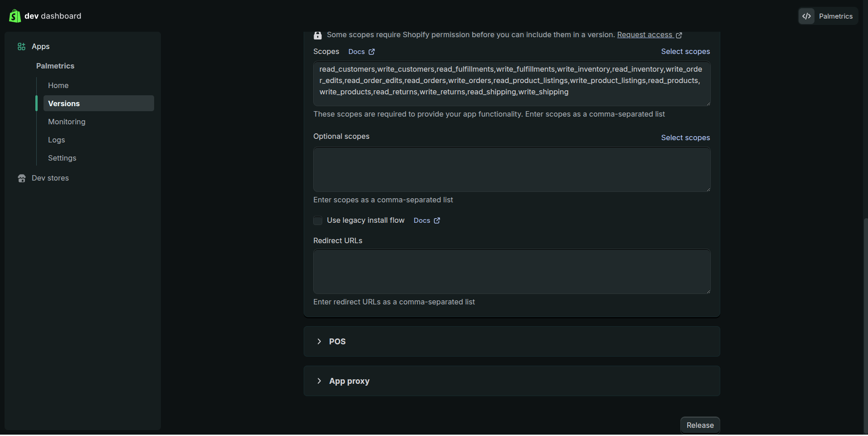The height and width of the screenshot is (436, 868).
Task: Enable the Use legacy install flow checkbox
Action: pos(318,220)
